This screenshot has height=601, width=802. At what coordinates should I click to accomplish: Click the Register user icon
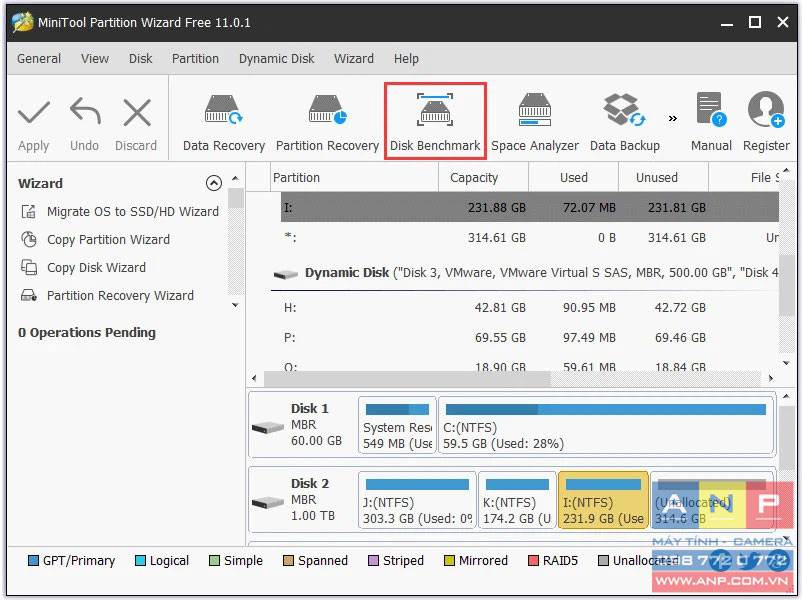coord(766,108)
